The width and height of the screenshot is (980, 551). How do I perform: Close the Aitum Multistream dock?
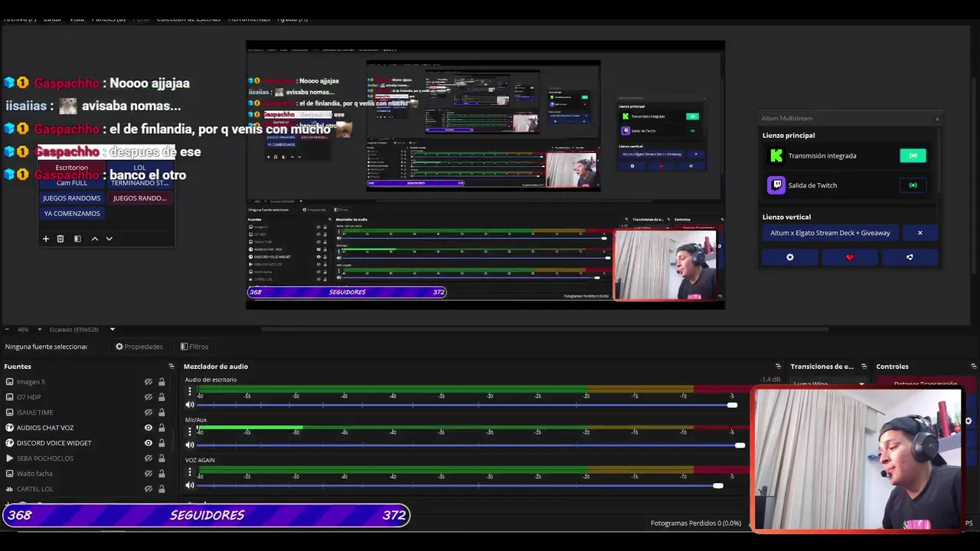click(x=937, y=119)
